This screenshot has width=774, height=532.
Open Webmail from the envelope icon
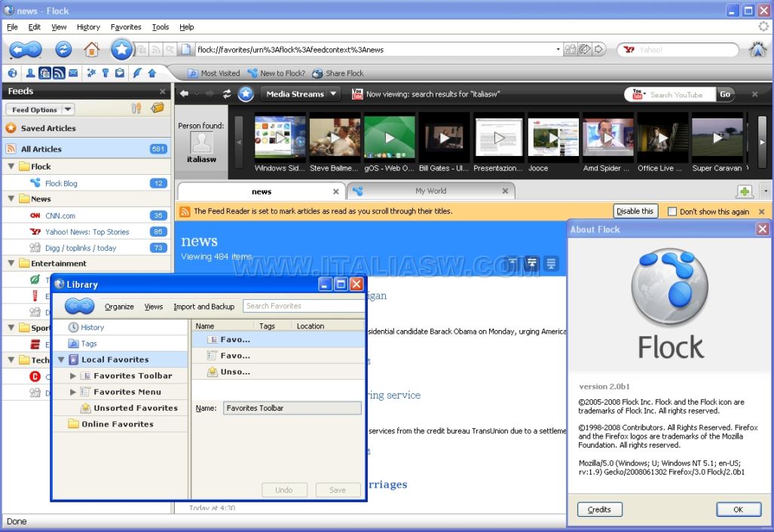tap(73, 74)
